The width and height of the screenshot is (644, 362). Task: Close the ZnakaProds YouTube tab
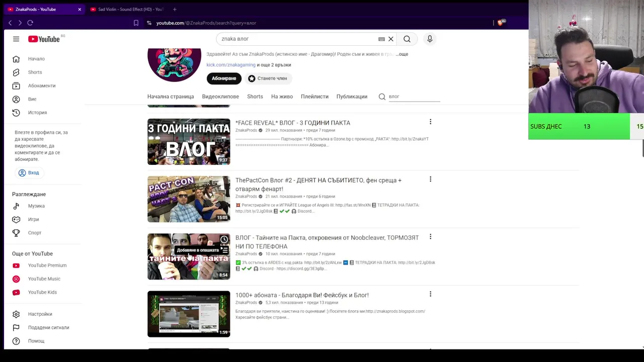79,9
